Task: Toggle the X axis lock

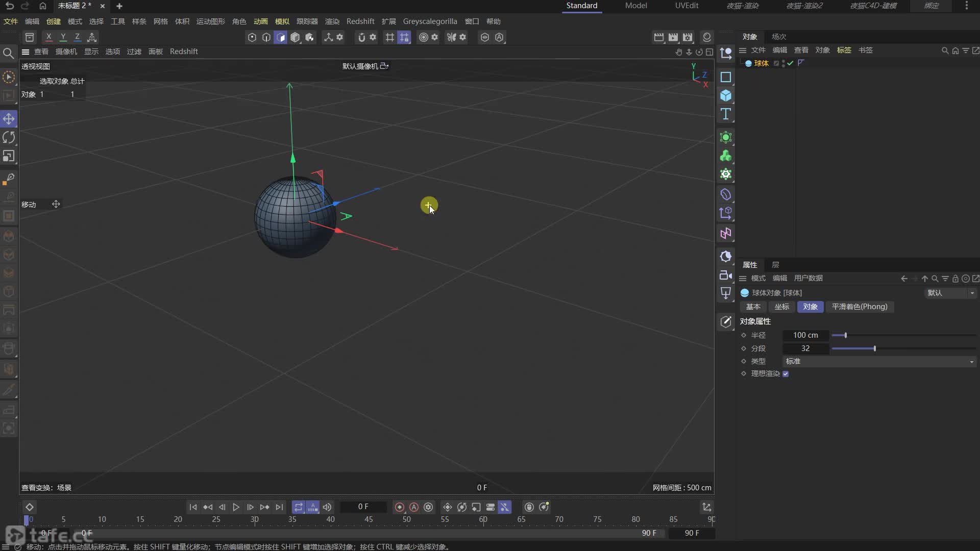Action: coord(48,37)
